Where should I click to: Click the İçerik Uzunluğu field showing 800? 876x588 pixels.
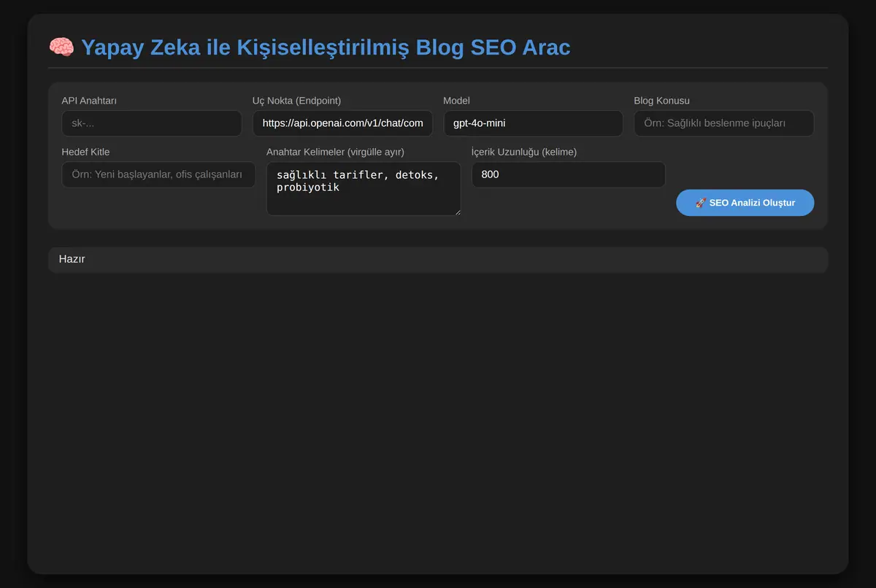[x=569, y=174]
